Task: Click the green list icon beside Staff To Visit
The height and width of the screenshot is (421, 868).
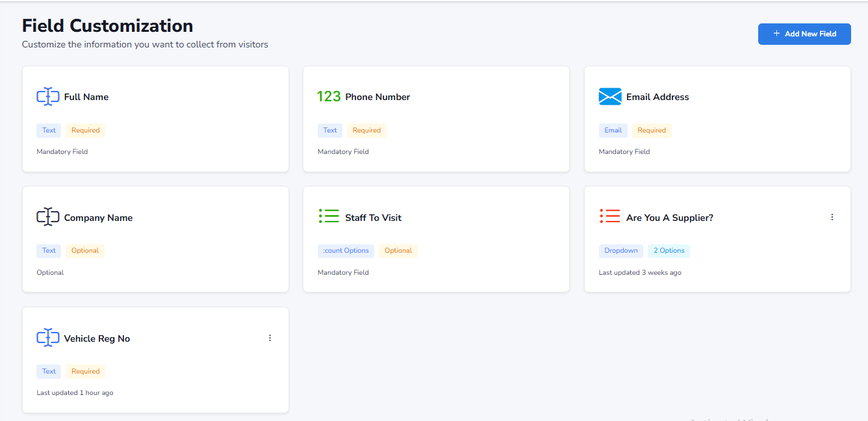Action: click(329, 216)
